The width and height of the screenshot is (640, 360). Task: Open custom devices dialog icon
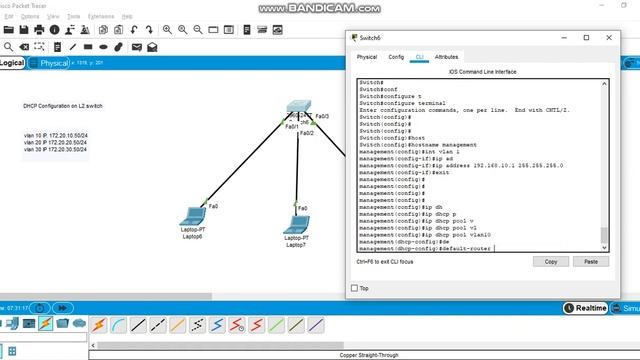229,30
